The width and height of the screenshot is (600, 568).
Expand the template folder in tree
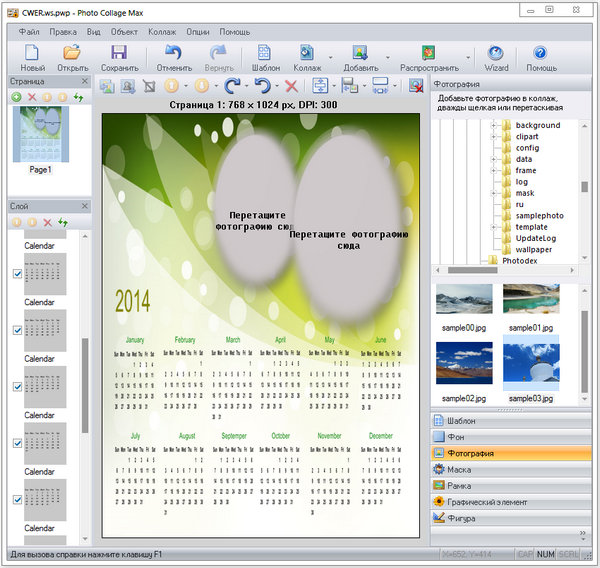point(493,227)
